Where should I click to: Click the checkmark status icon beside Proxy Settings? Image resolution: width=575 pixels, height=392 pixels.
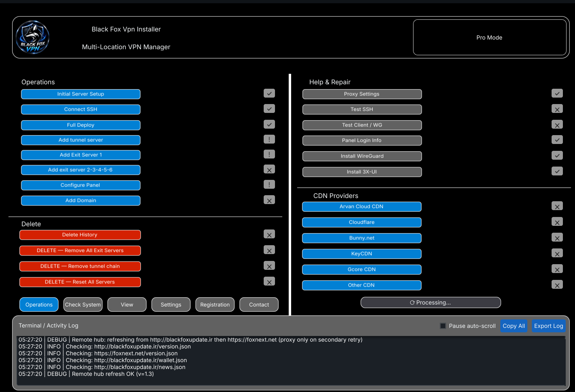(x=557, y=94)
